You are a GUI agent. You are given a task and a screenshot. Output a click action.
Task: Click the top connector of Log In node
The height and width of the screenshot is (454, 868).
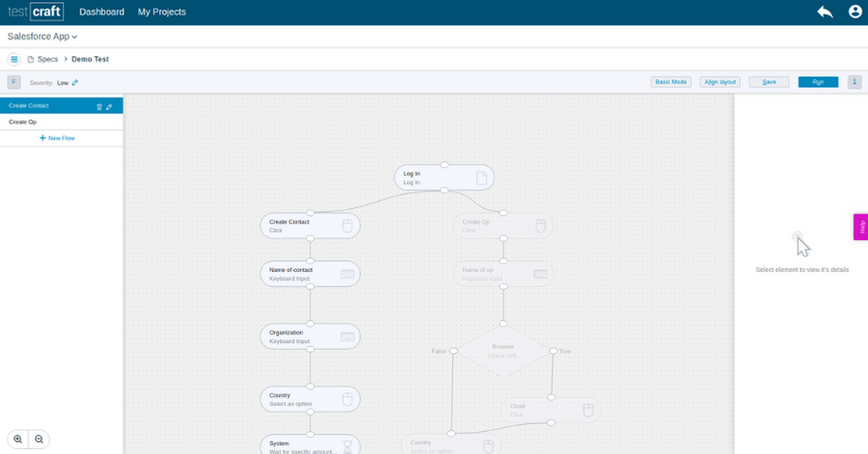click(444, 165)
